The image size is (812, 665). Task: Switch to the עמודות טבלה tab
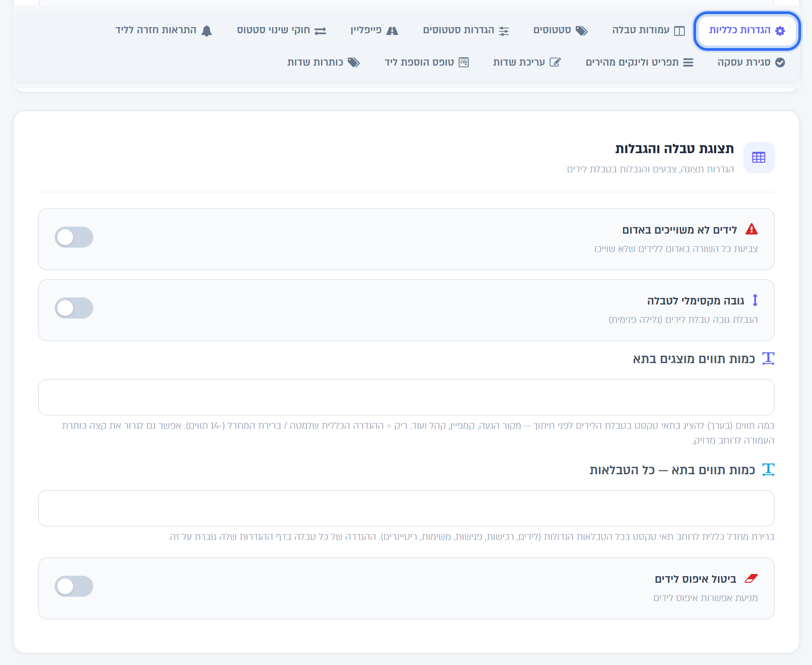648,31
